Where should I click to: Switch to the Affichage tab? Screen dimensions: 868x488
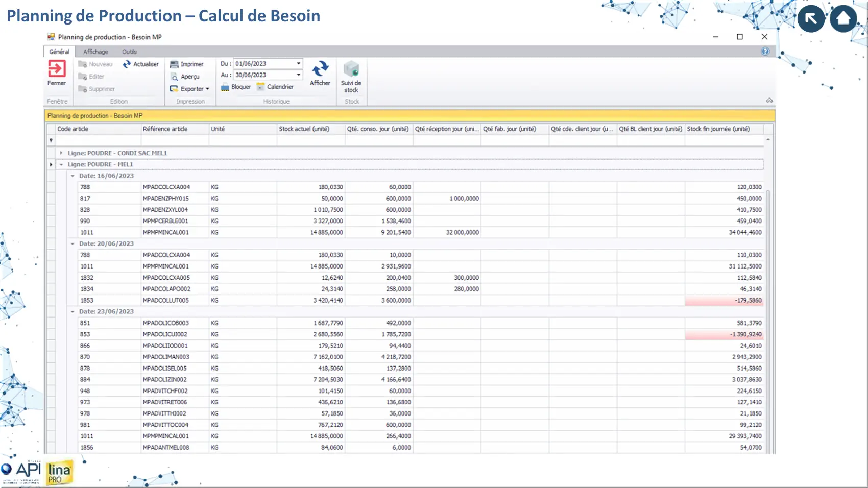pos(95,52)
